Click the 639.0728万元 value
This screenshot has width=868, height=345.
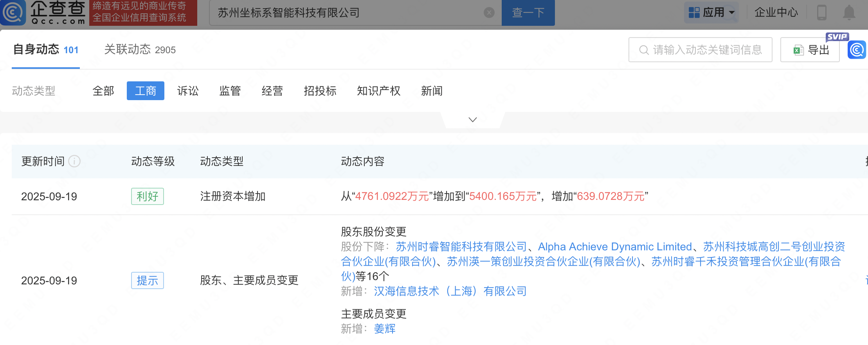pos(611,196)
